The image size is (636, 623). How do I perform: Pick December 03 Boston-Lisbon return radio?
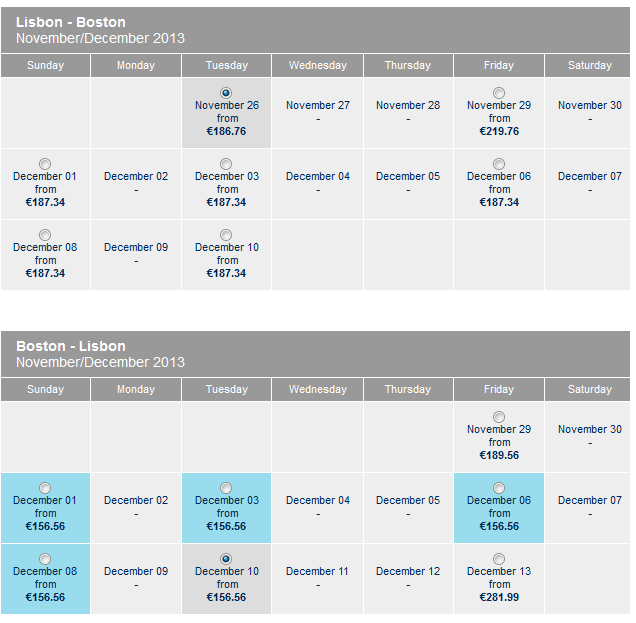click(226, 488)
